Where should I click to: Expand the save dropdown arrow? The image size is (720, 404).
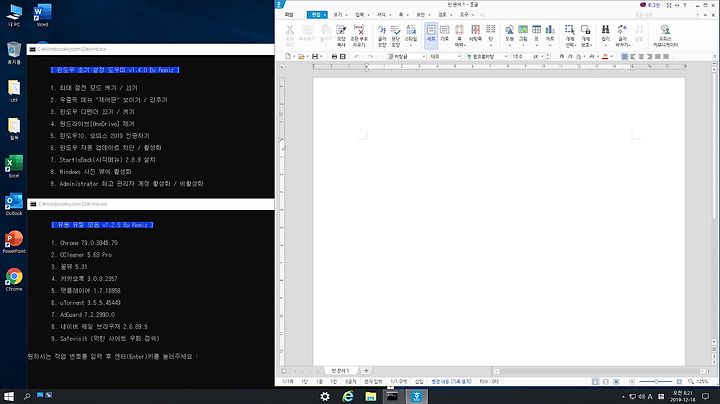tap(321, 56)
